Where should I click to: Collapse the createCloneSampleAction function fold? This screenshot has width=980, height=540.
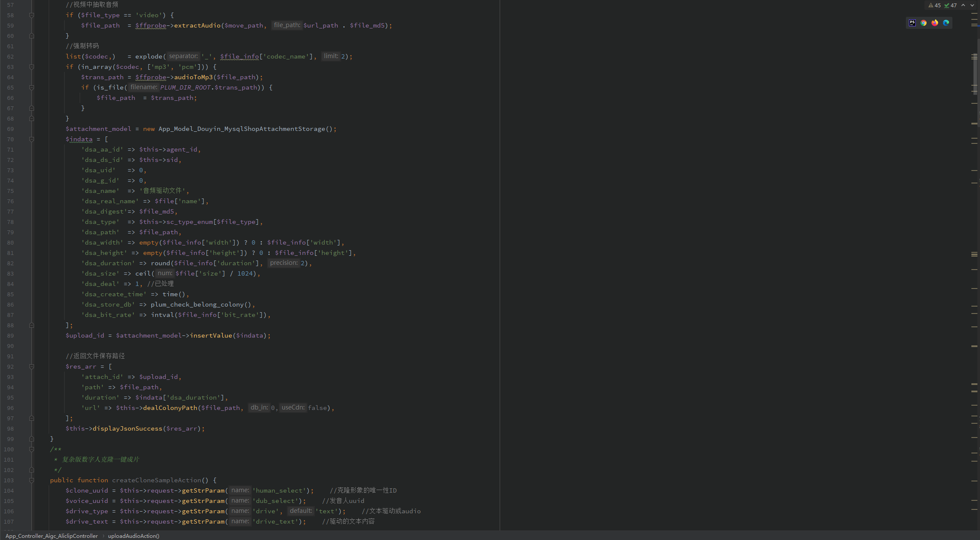tap(31, 480)
